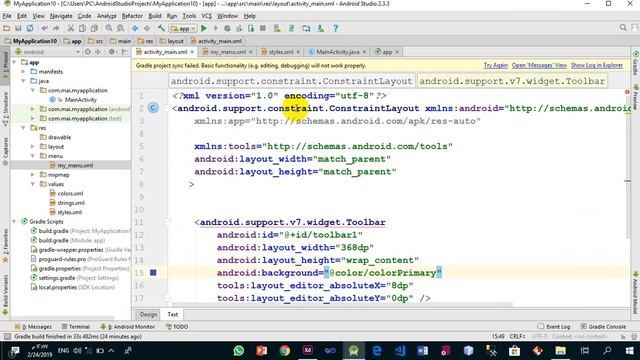Image resolution: width=640 pixels, height=360 pixels.
Task: Click the Open folder toolbar icon
Action: pyautogui.click(x=6, y=28)
